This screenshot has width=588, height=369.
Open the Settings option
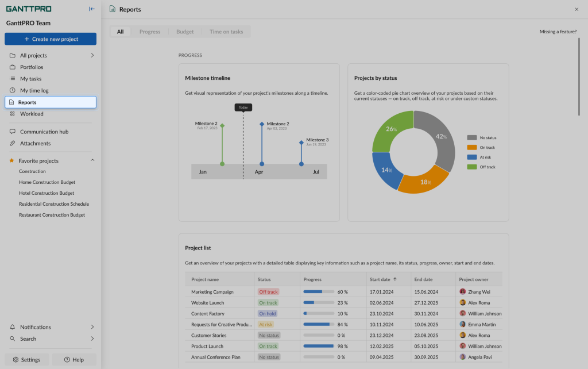coord(26,359)
